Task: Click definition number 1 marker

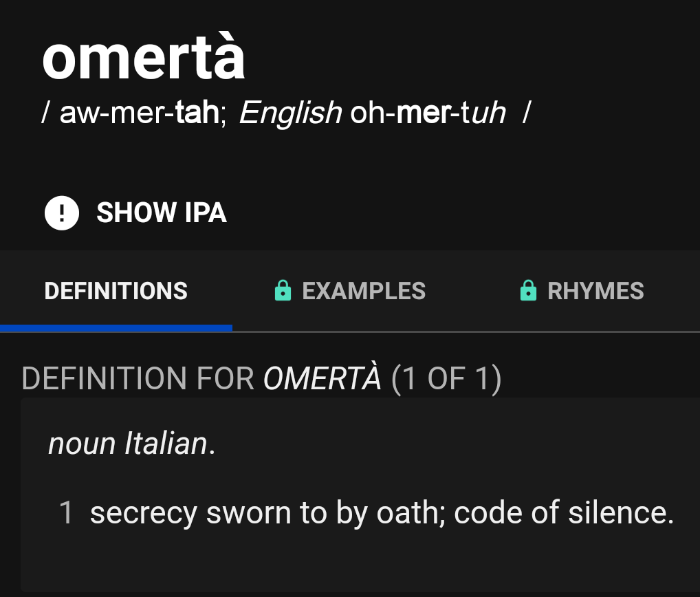Action: coord(66,513)
